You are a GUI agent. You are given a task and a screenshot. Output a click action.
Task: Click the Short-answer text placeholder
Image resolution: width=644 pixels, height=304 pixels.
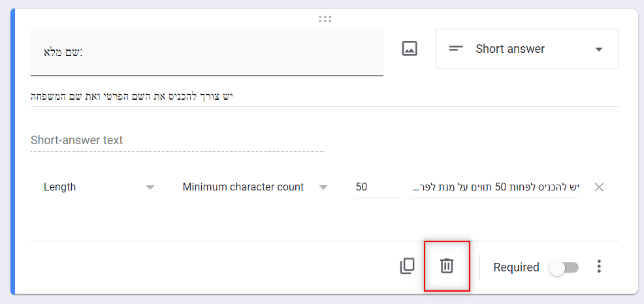[x=77, y=140]
